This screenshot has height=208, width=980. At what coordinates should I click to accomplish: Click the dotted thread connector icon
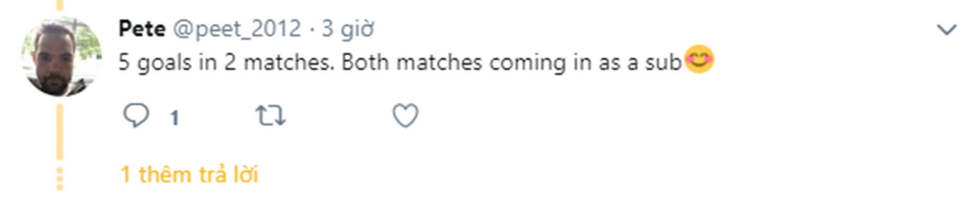click(60, 179)
